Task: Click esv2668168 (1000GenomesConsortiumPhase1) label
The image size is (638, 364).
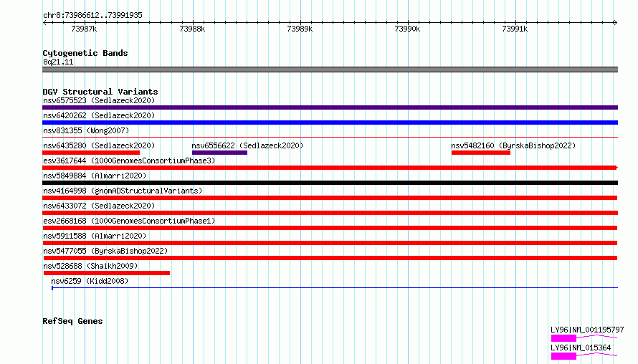Action: (129, 221)
